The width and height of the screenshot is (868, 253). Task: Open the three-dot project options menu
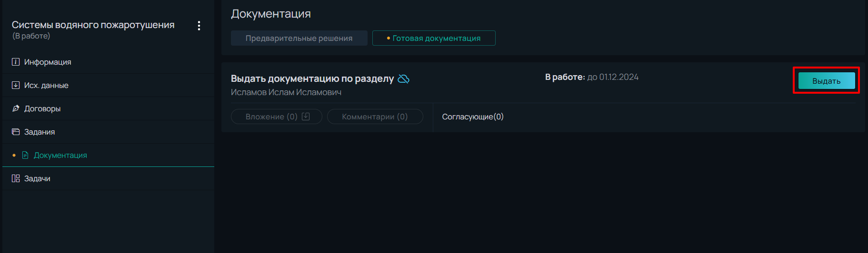(199, 26)
